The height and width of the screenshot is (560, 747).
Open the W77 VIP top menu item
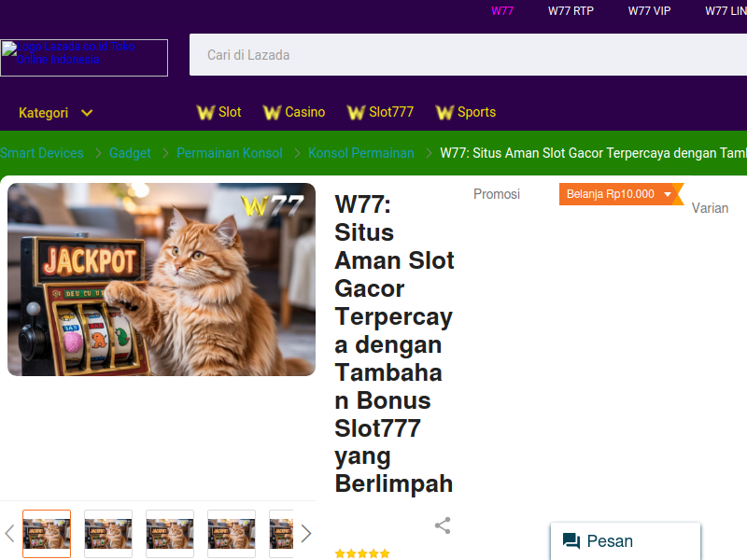click(x=649, y=11)
